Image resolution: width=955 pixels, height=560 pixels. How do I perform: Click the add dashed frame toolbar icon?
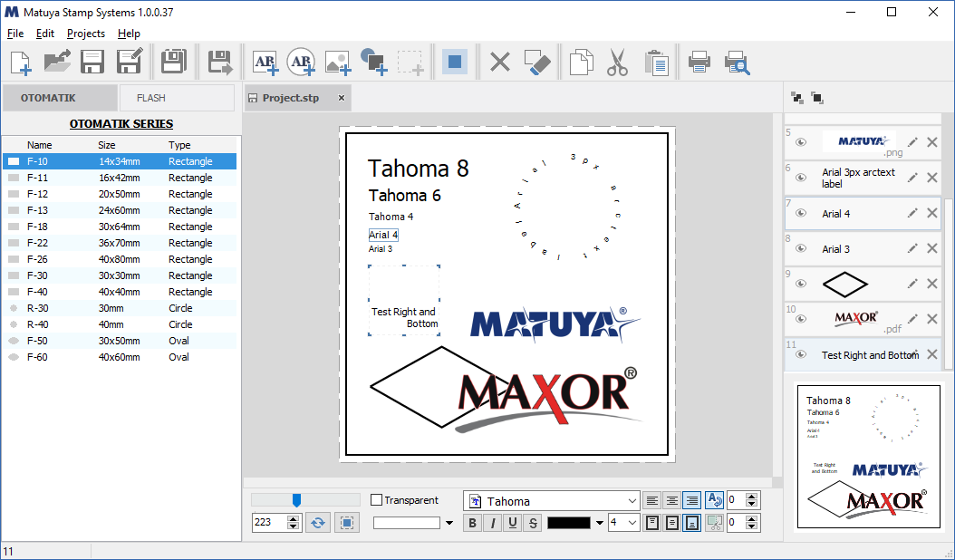pos(410,63)
